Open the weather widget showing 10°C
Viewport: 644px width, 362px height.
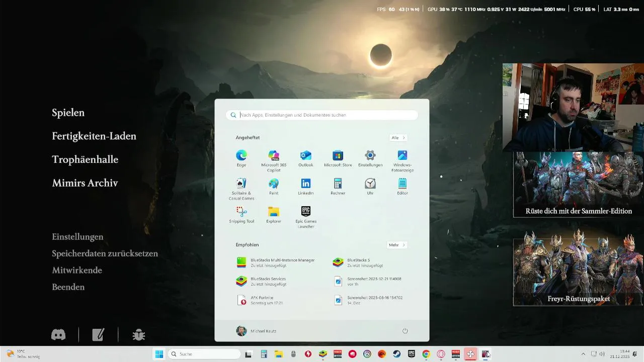(x=23, y=354)
